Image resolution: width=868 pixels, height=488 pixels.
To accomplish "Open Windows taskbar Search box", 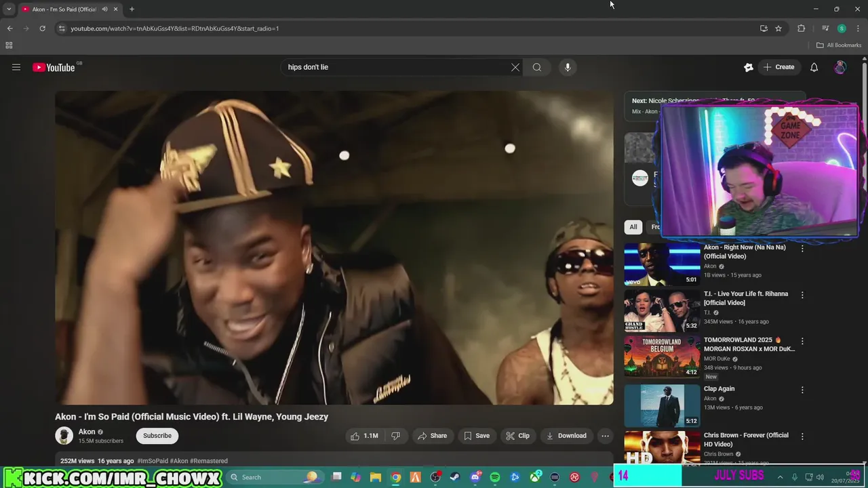I will (x=275, y=477).
